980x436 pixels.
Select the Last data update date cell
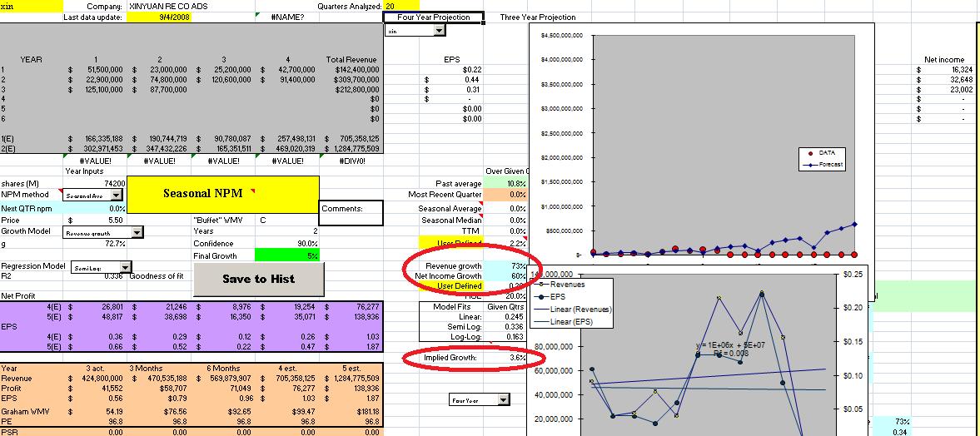[158, 17]
